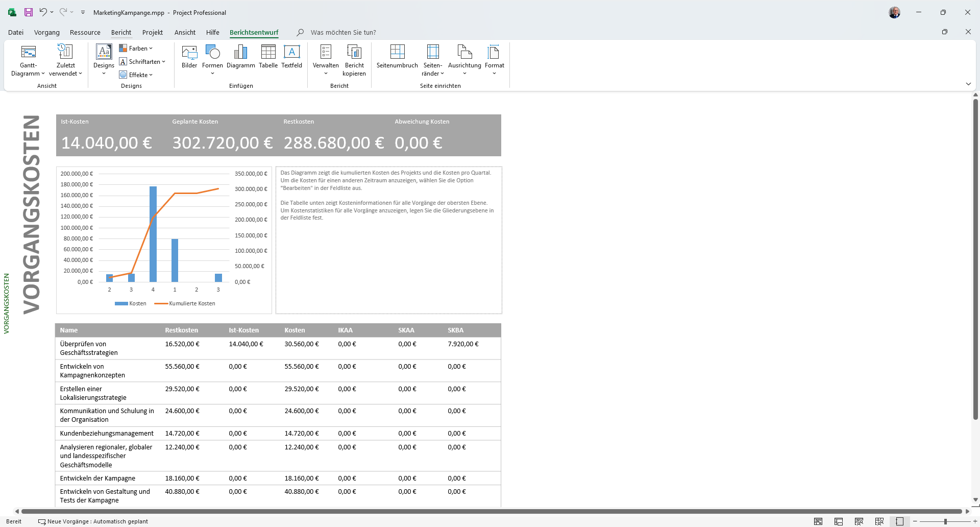The height and width of the screenshot is (527, 980).
Task: Open the Hilfe tab
Action: pyautogui.click(x=213, y=32)
